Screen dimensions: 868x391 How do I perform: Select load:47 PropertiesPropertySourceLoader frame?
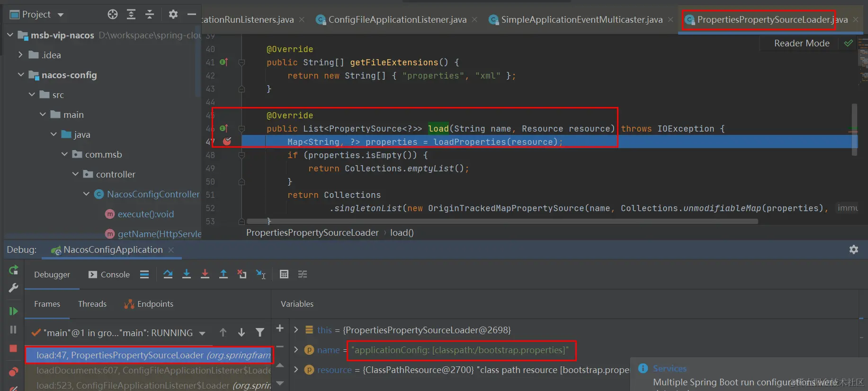tap(149, 355)
